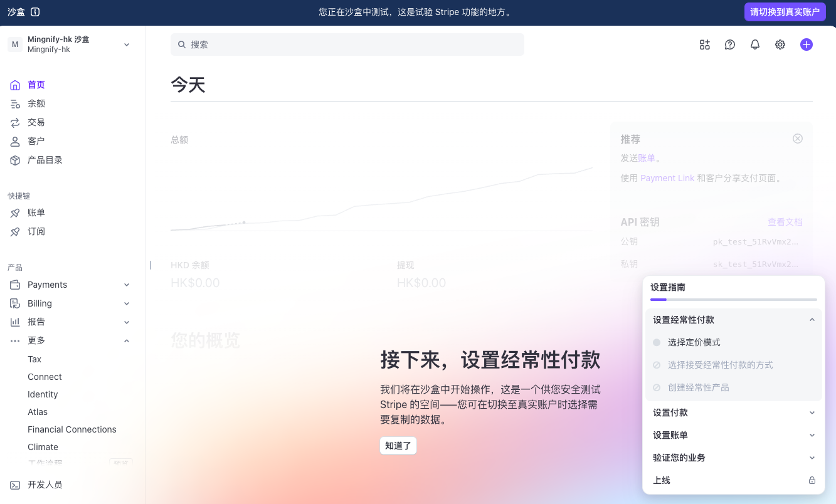Open the Stripe settings gear icon
The width and height of the screenshot is (836, 504).
pos(780,45)
